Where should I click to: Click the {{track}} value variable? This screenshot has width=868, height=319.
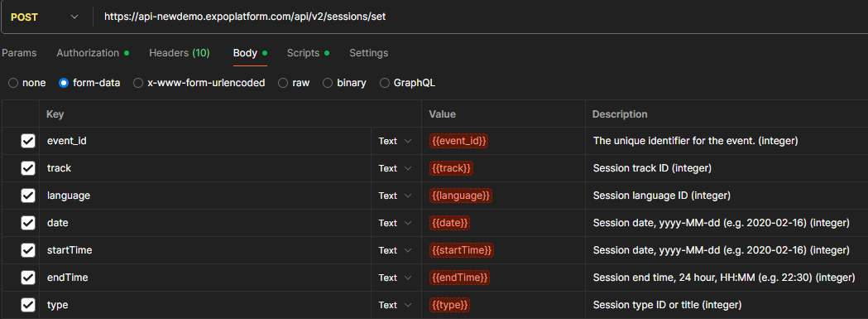451,168
